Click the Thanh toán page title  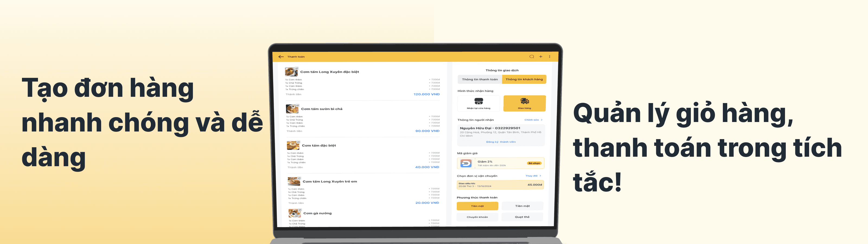click(x=296, y=57)
